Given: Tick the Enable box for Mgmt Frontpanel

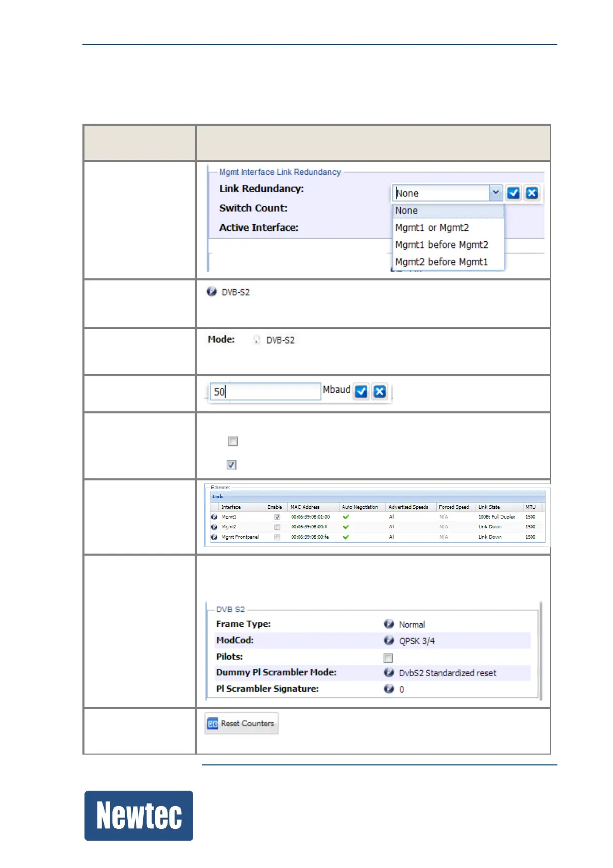Looking at the screenshot, I should [277, 537].
